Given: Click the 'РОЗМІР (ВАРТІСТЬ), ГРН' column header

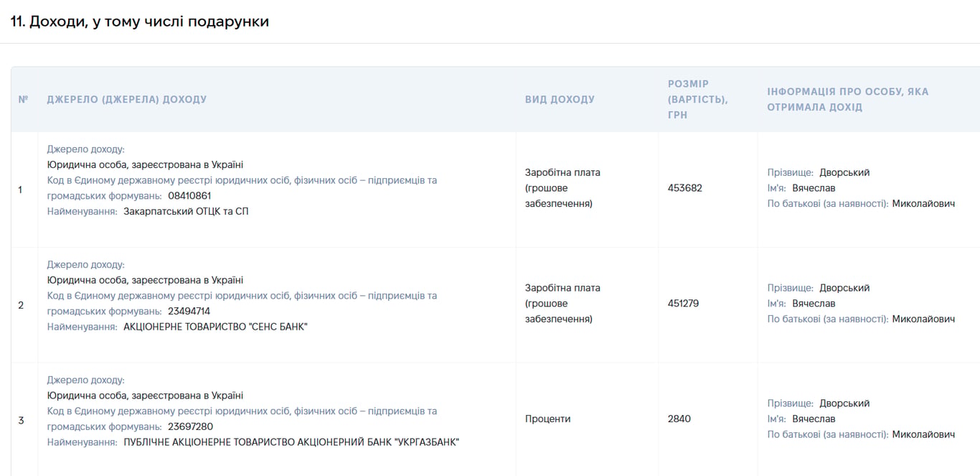Looking at the screenshot, I should [x=698, y=99].
